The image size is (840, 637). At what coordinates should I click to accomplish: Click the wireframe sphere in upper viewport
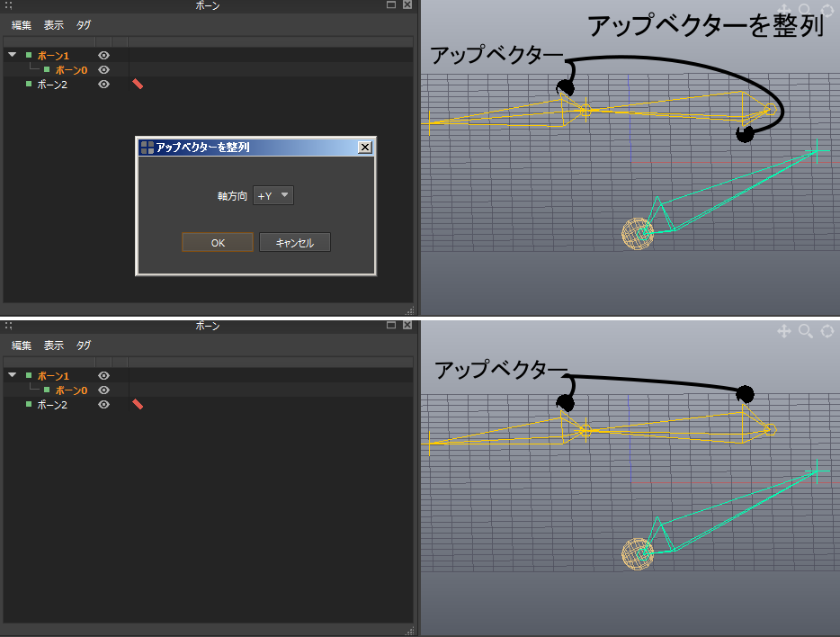tap(638, 234)
